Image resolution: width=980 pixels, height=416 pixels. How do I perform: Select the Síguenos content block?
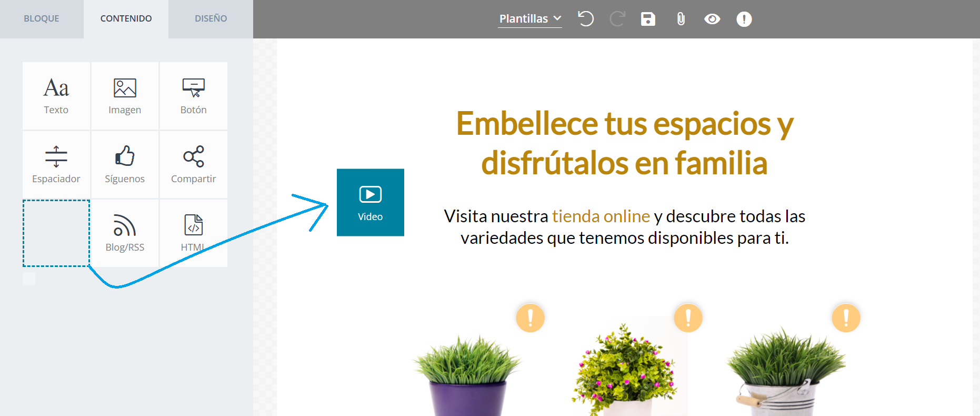tap(125, 164)
